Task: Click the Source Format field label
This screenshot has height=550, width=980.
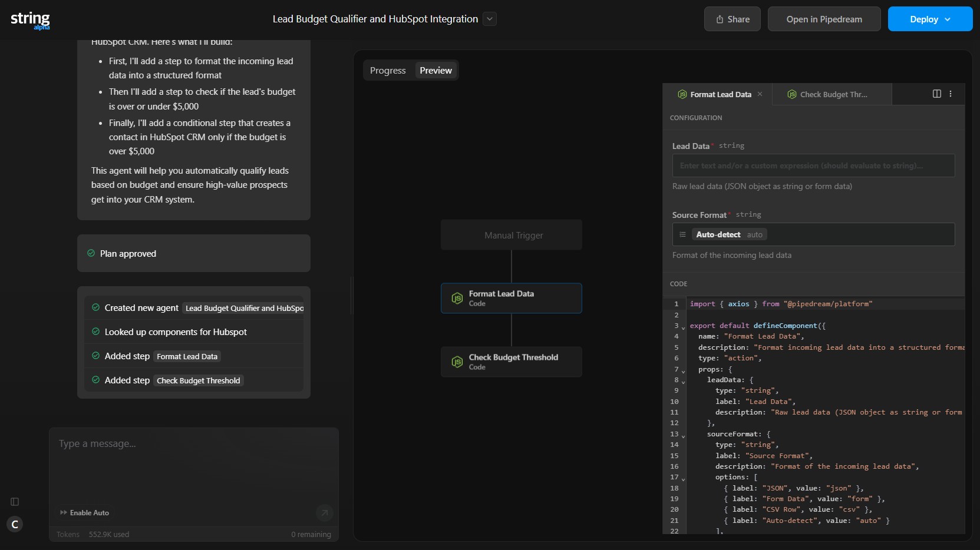Action: [x=699, y=215]
